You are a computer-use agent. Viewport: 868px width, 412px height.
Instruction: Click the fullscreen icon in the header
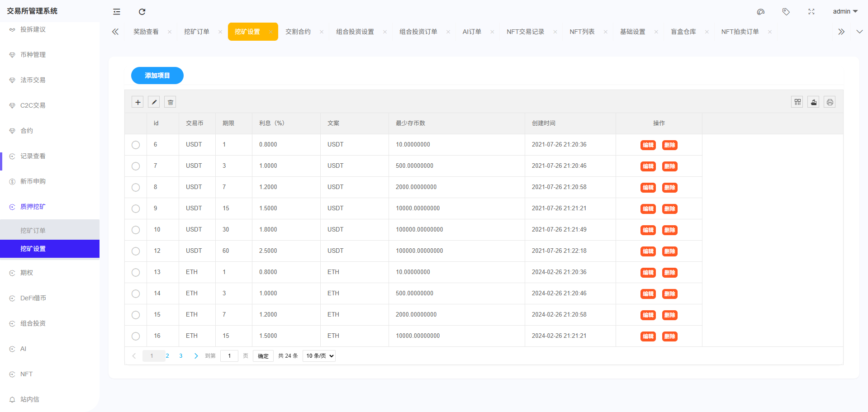tap(811, 11)
